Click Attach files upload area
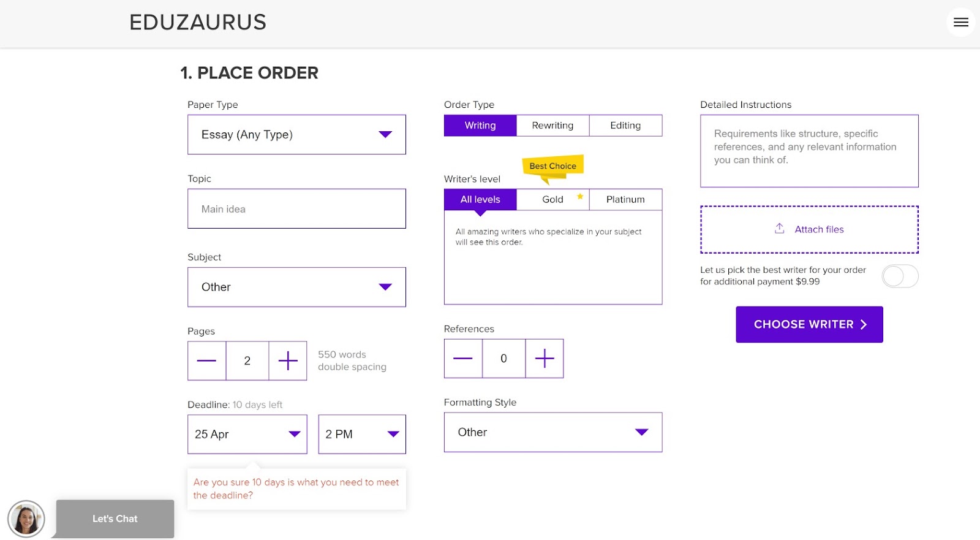The width and height of the screenshot is (980, 540). [809, 229]
